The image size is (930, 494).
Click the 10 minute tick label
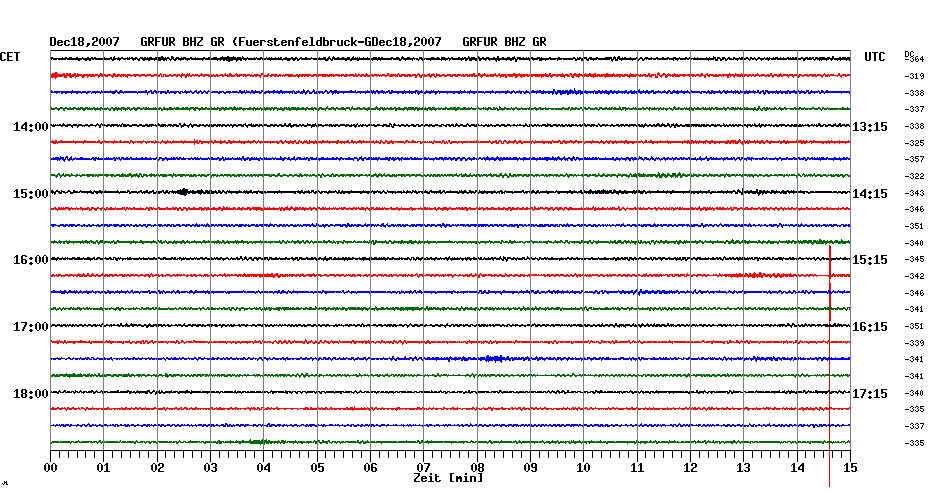pos(584,468)
